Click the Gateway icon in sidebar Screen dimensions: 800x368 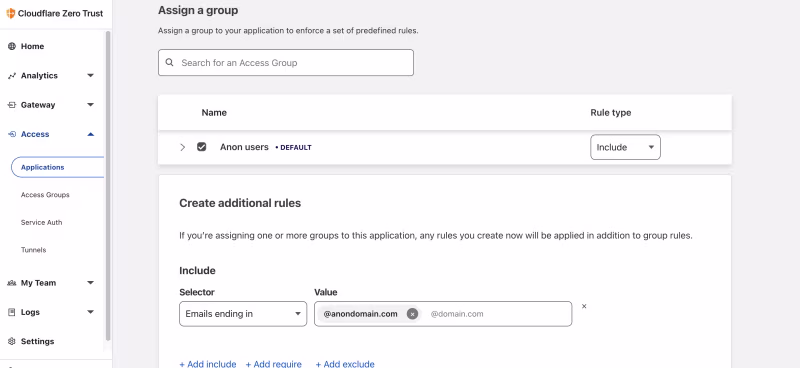click(12, 105)
